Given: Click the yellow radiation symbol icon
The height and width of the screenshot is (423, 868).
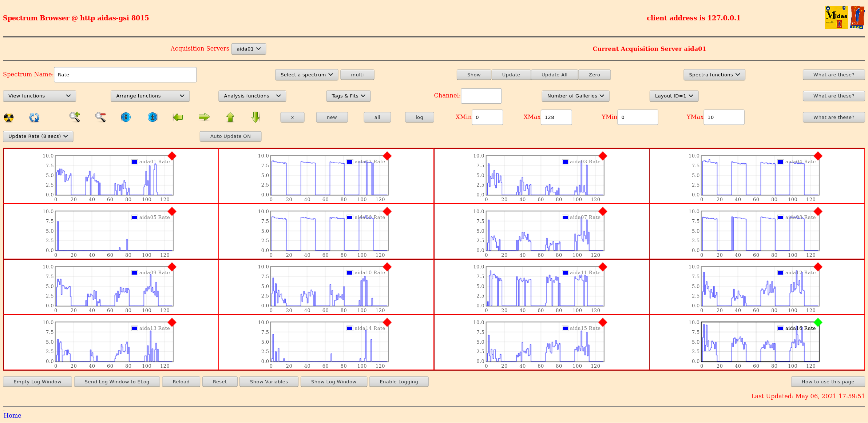Looking at the screenshot, I should click(x=9, y=117).
